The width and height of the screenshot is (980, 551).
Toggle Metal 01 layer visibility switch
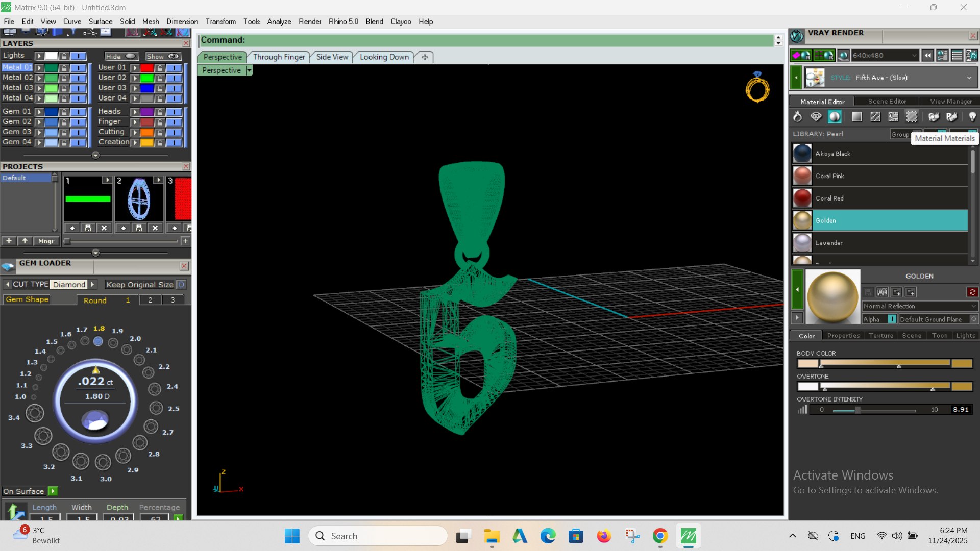[x=78, y=68]
